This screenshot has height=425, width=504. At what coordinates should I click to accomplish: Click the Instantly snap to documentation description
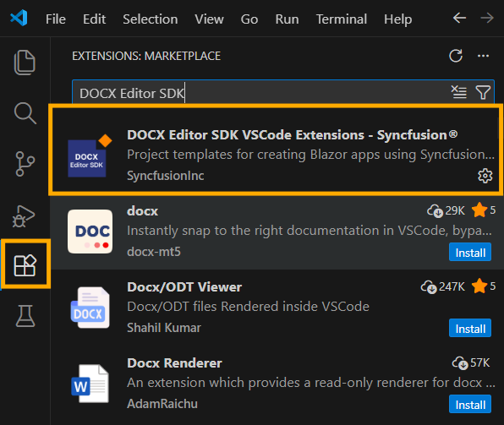310,231
